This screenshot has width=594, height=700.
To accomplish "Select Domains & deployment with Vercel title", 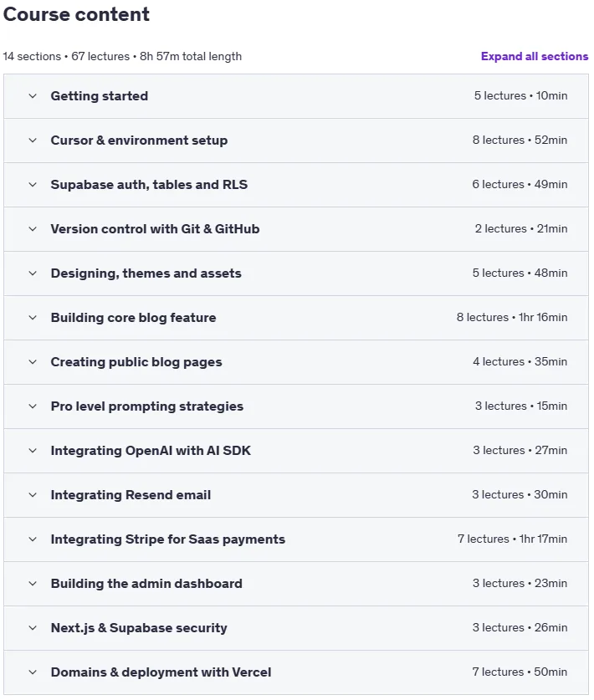I will point(161,672).
